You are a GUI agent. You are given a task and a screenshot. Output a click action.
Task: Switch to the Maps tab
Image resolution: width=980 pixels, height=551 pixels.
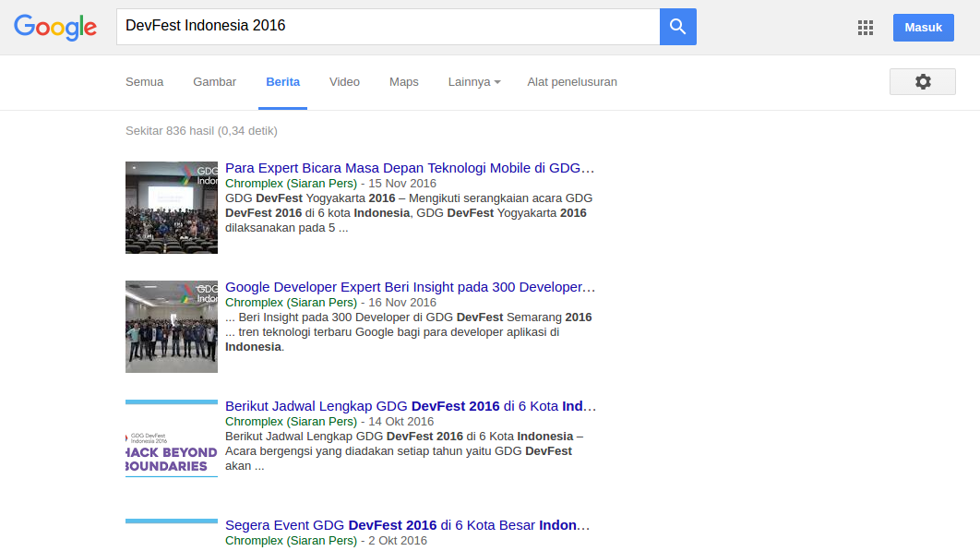[404, 82]
